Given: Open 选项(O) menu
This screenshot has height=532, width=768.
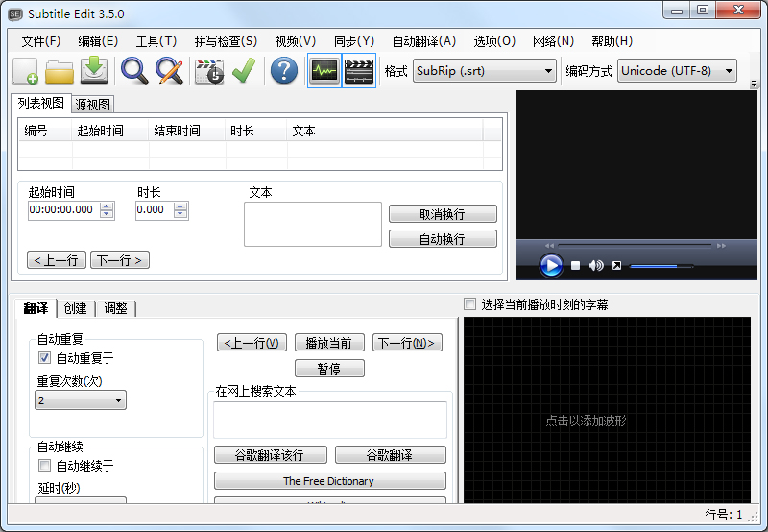Looking at the screenshot, I should (x=494, y=41).
